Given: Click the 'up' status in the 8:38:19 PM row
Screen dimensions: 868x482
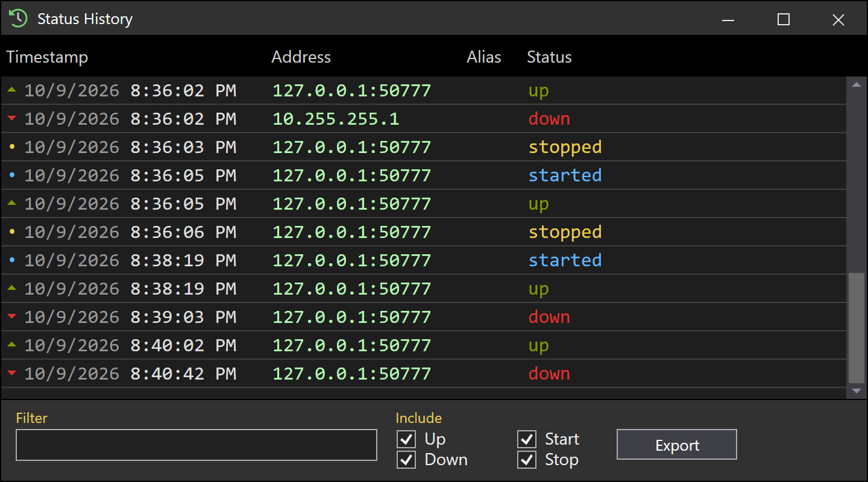Looking at the screenshot, I should [x=538, y=289].
